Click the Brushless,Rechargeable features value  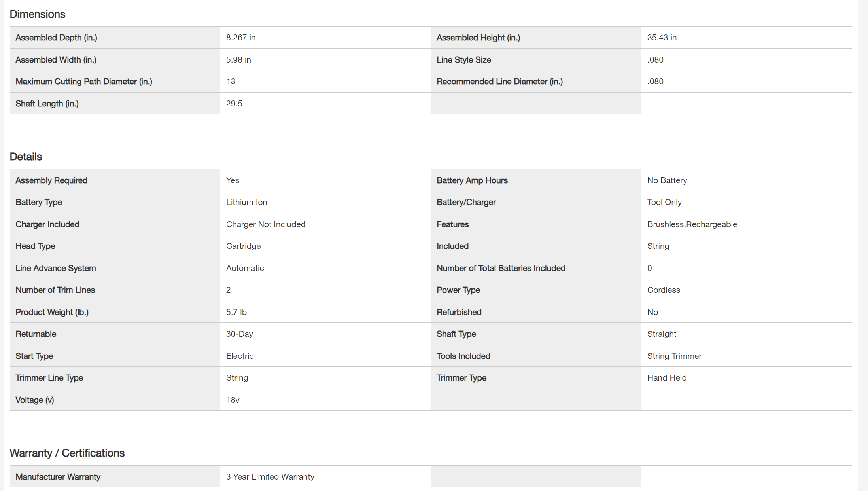pyautogui.click(x=692, y=224)
